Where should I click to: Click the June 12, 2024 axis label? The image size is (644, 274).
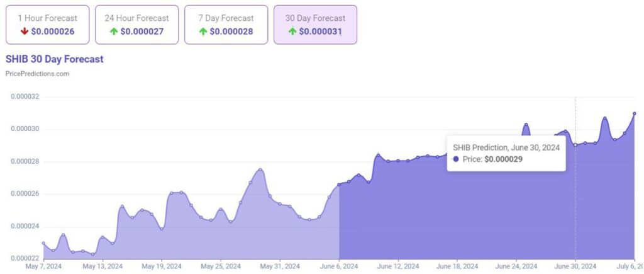(x=398, y=266)
